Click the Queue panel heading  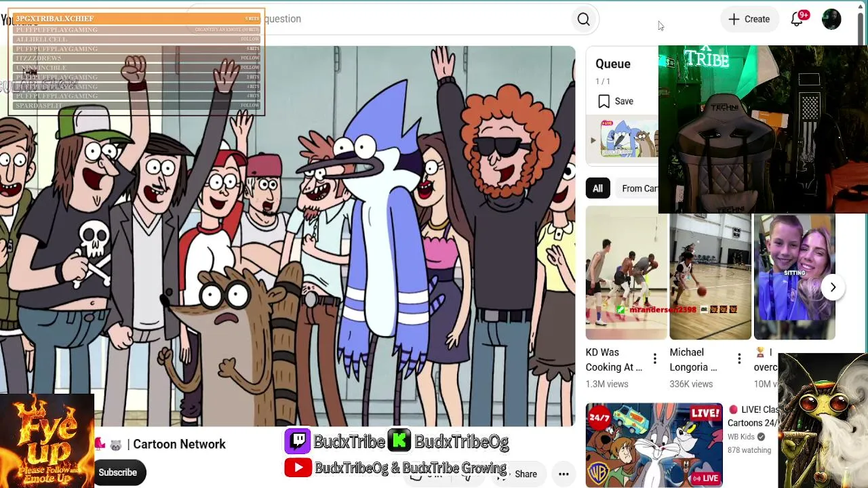pyautogui.click(x=613, y=64)
